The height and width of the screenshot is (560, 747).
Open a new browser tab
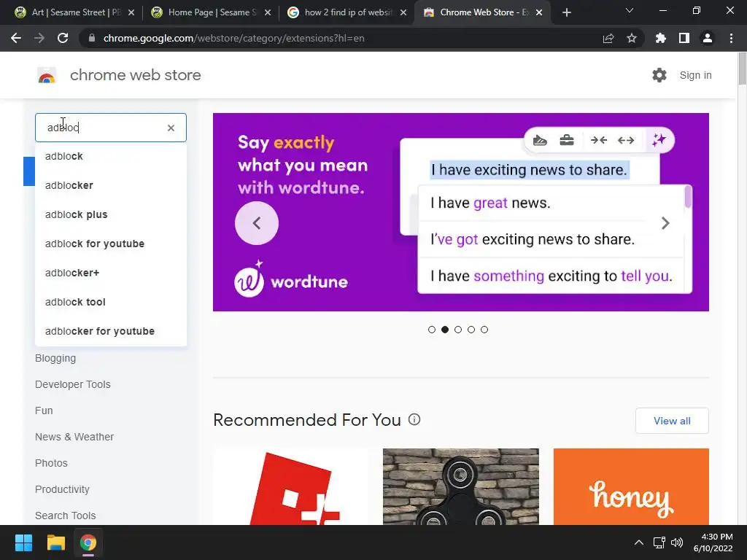pos(566,12)
